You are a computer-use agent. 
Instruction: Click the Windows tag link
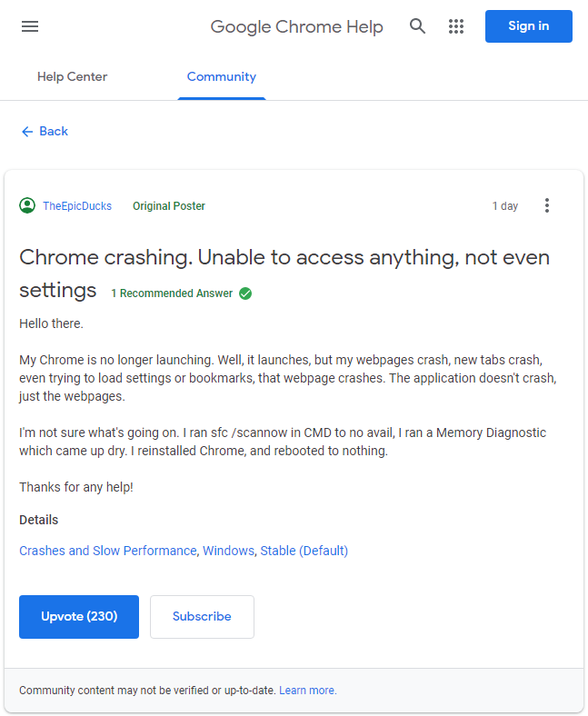[228, 551]
